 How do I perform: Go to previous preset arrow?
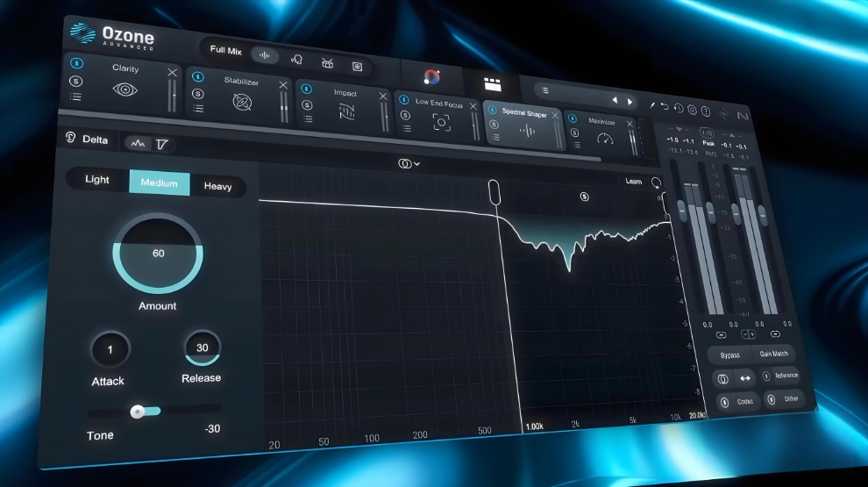(615, 100)
